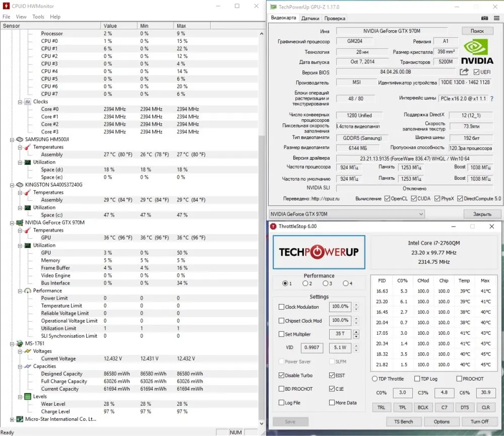Click the Clock Modulation percentage stepper
This screenshot has height=436, width=504.
pos(356,307)
